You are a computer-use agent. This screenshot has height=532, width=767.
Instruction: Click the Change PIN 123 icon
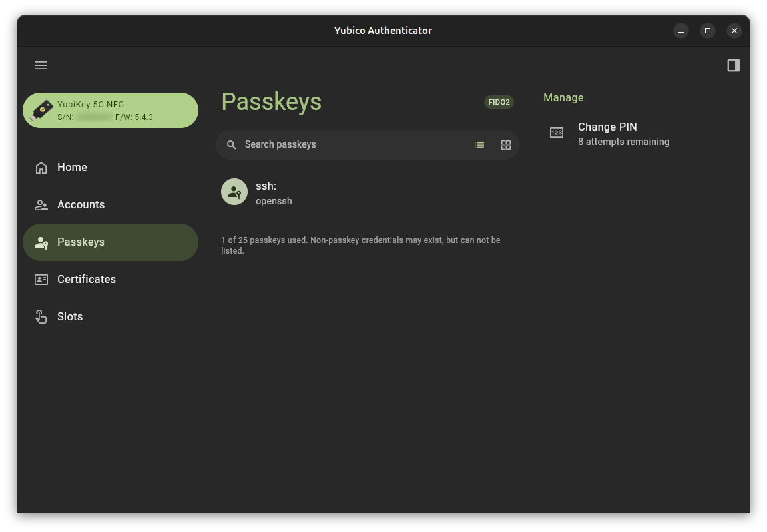(x=557, y=133)
